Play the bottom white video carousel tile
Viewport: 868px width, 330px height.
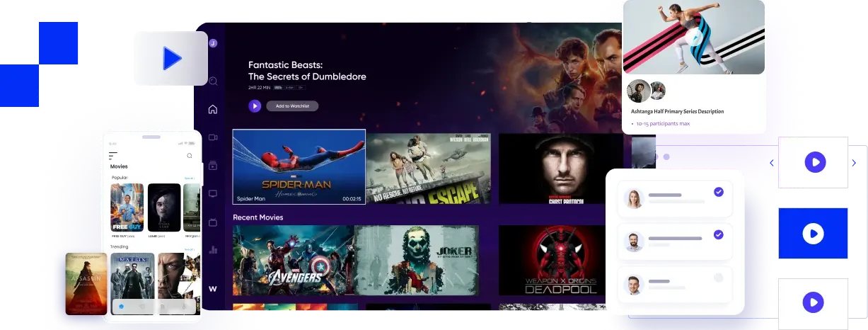click(813, 303)
